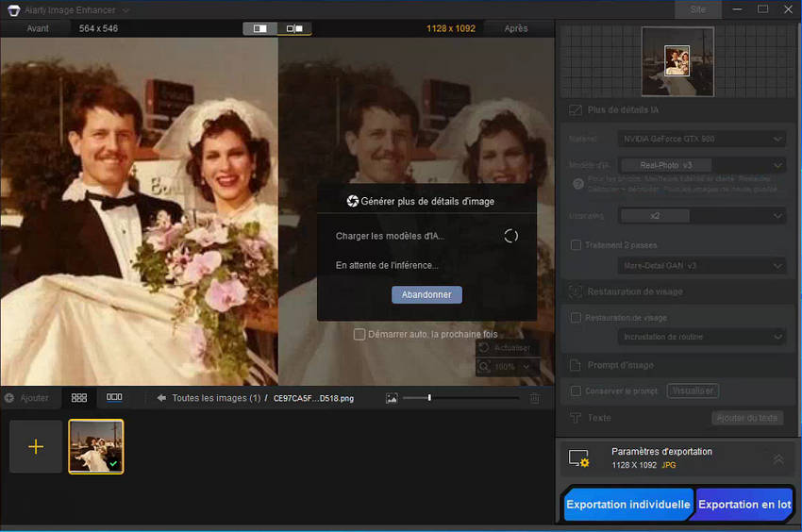Viewport: 802px width, 532px height.
Task: Click the navigator preview thumbnail
Action: (x=677, y=61)
